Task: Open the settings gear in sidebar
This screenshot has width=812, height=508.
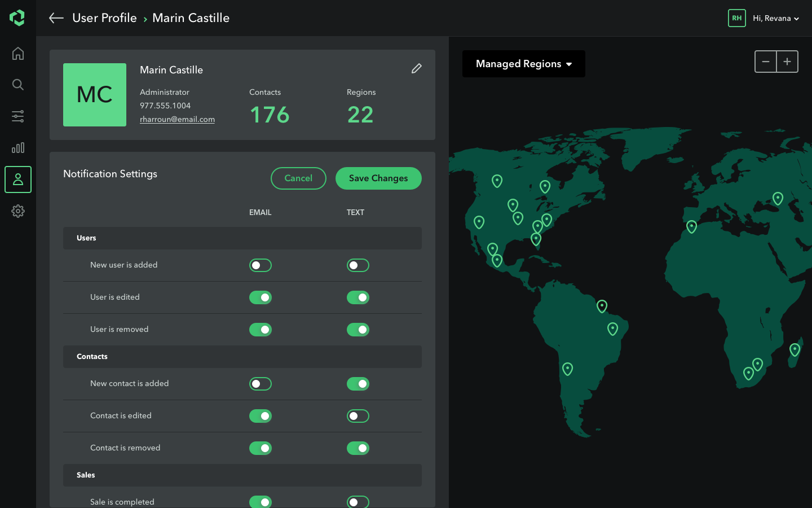Action: pos(18,211)
